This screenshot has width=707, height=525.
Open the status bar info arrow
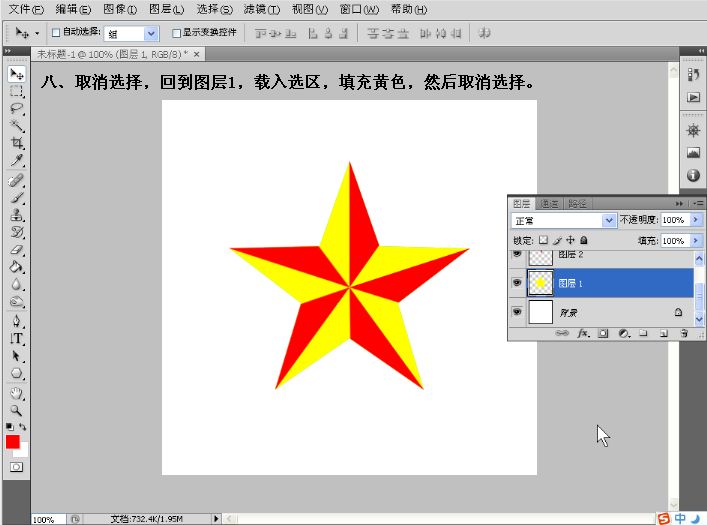[216, 519]
